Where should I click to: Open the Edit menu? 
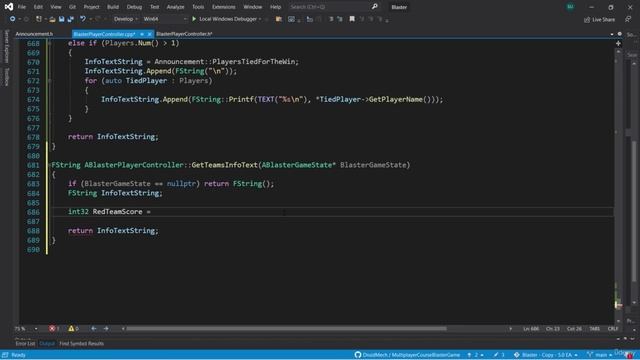[38, 7]
